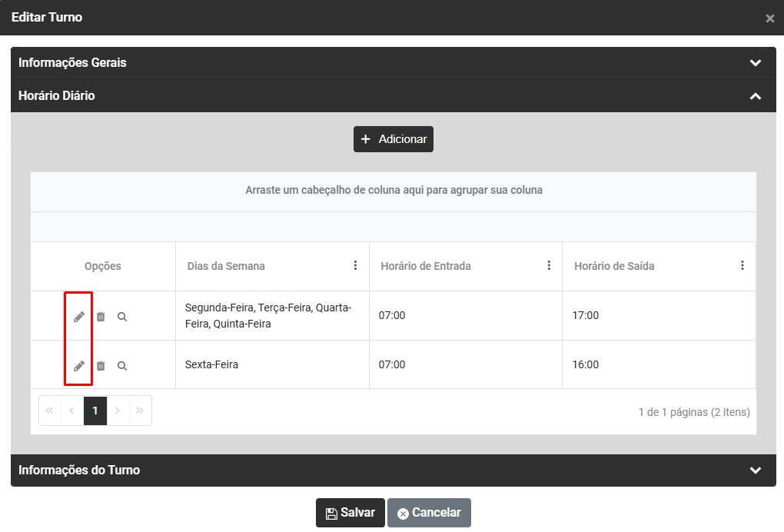Select page 1 in the pager

pyautogui.click(x=95, y=411)
